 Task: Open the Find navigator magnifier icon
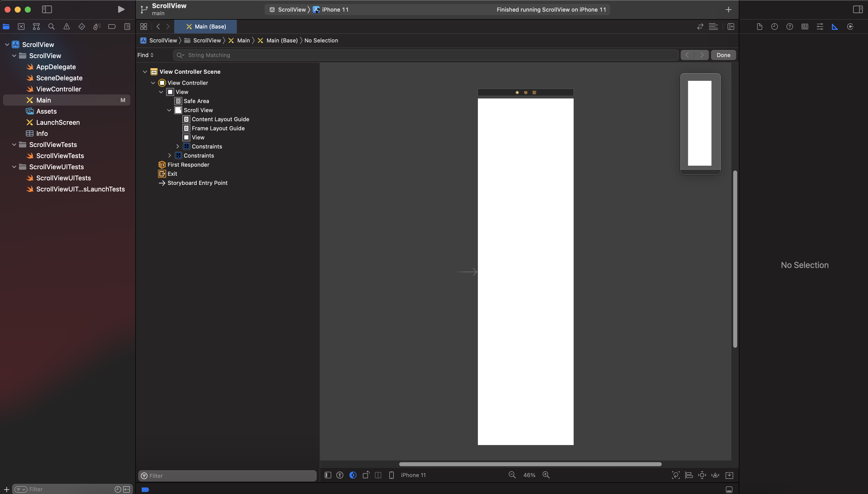click(52, 27)
